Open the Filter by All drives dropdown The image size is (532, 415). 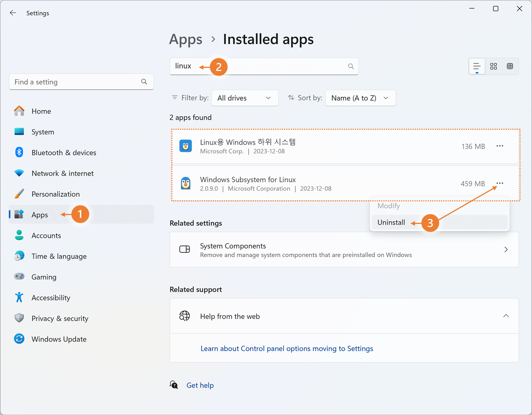tap(245, 98)
